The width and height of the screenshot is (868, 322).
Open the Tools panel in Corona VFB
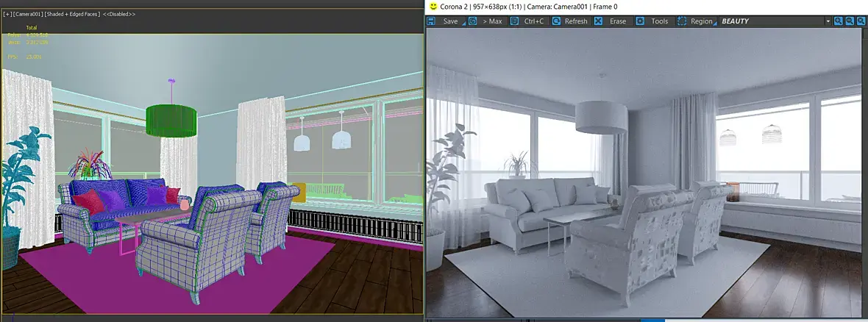(x=655, y=21)
